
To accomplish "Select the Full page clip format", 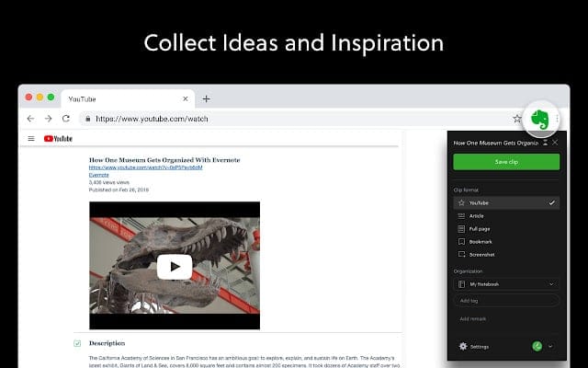I will click(506, 229).
